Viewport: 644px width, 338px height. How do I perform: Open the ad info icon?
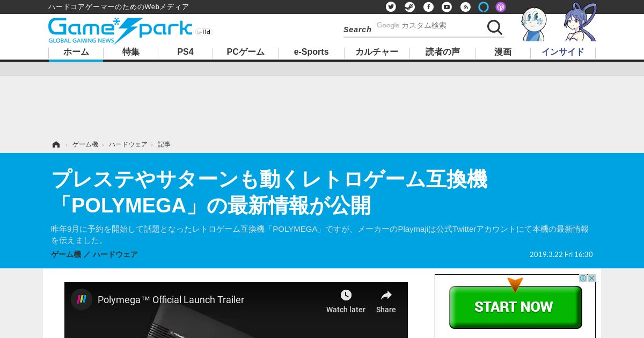[x=583, y=278]
